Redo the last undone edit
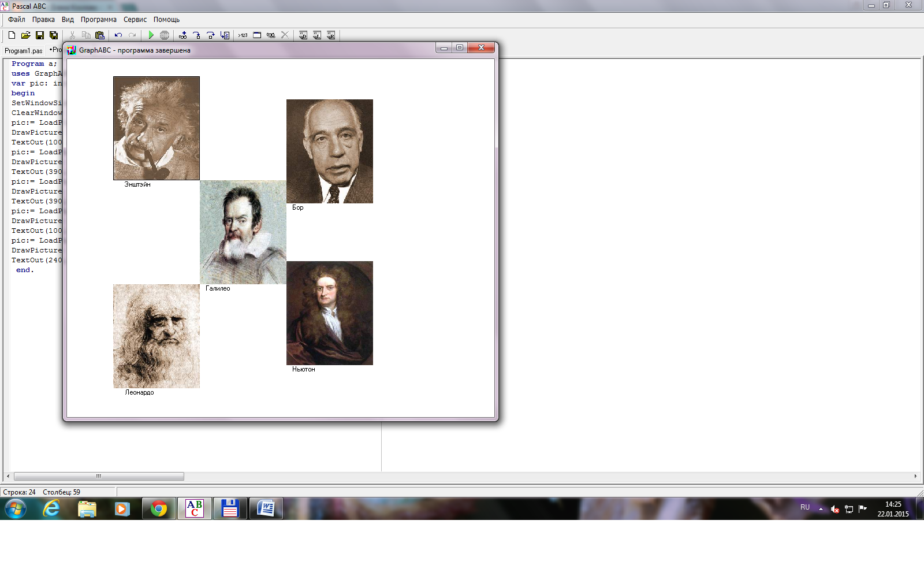Viewport: 924px width, 576px height. (x=132, y=35)
